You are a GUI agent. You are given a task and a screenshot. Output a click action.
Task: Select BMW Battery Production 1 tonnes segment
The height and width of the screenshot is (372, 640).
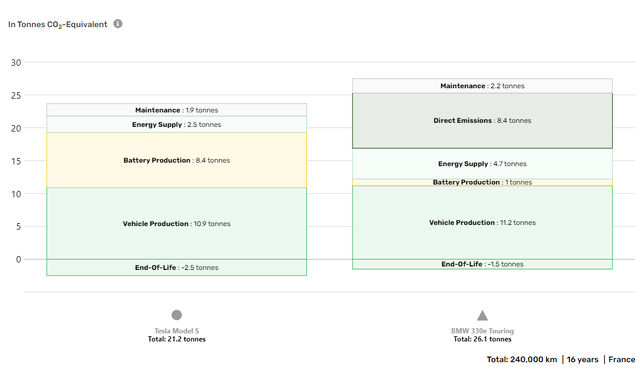(x=482, y=183)
